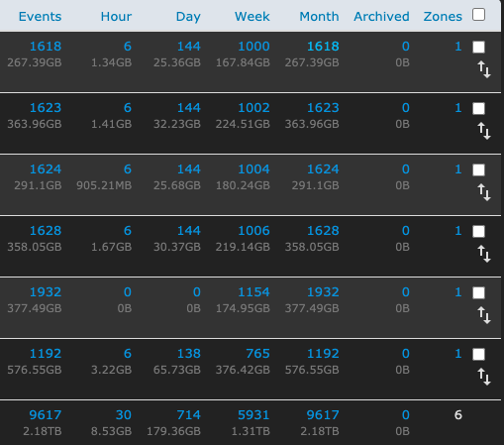The image size is (504, 445).
Task: Open total hour events count 30
Action: coord(124,415)
